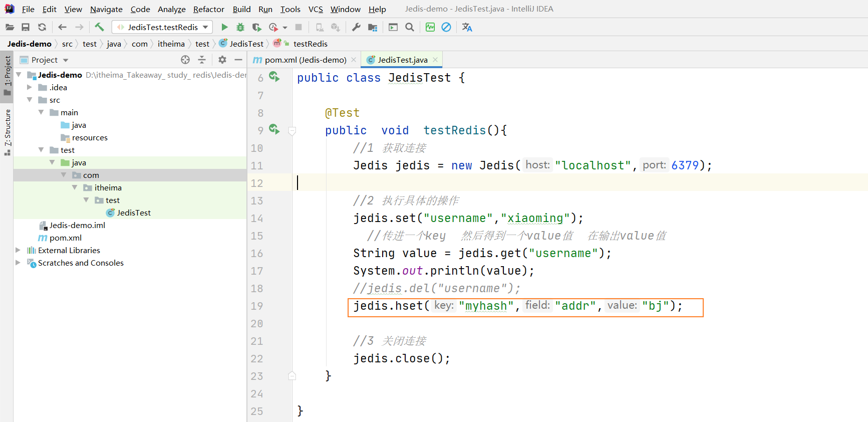Open Project view selector dropdown
Viewport: 868px width, 422px height.
44,60
